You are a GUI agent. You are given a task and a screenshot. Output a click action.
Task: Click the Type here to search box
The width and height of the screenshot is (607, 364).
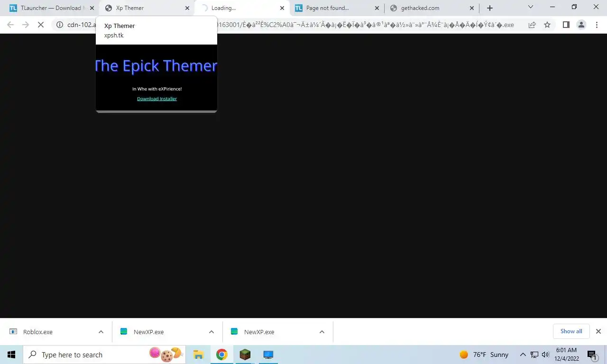pos(104,355)
